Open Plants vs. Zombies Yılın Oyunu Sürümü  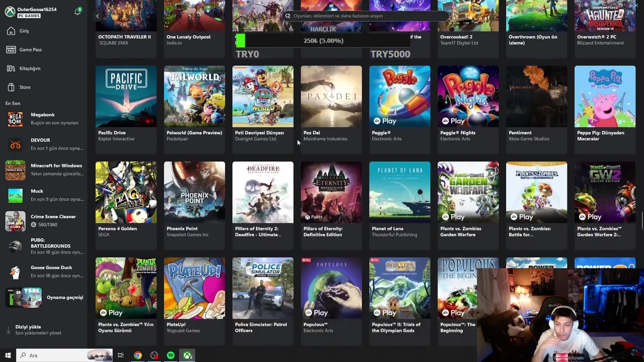(126, 301)
